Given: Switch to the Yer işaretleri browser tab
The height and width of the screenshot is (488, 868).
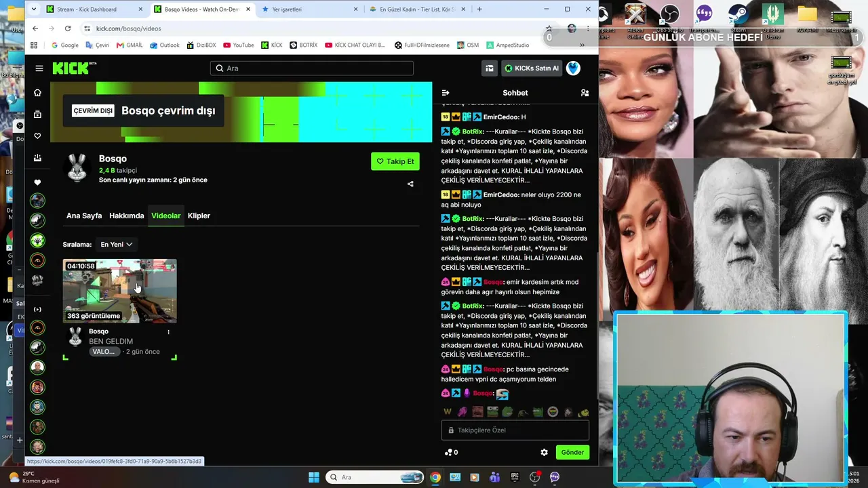Looking at the screenshot, I should (x=311, y=9).
